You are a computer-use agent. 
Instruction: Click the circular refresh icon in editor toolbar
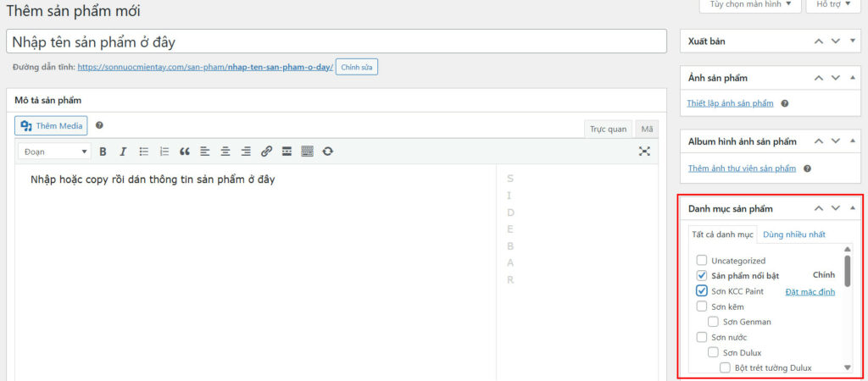tap(328, 152)
